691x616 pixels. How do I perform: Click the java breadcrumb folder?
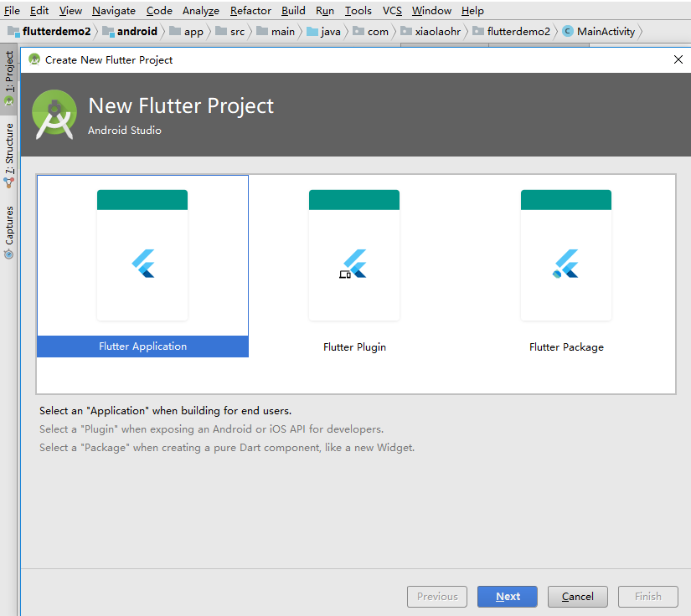pyautogui.click(x=323, y=31)
